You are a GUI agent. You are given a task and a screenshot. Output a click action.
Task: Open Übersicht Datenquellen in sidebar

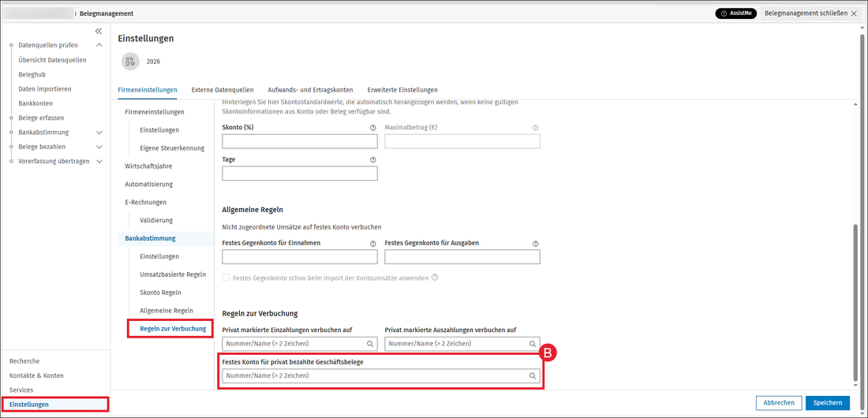coord(52,60)
